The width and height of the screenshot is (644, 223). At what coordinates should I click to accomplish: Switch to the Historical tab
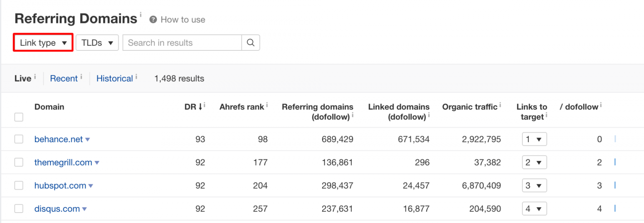click(115, 79)
